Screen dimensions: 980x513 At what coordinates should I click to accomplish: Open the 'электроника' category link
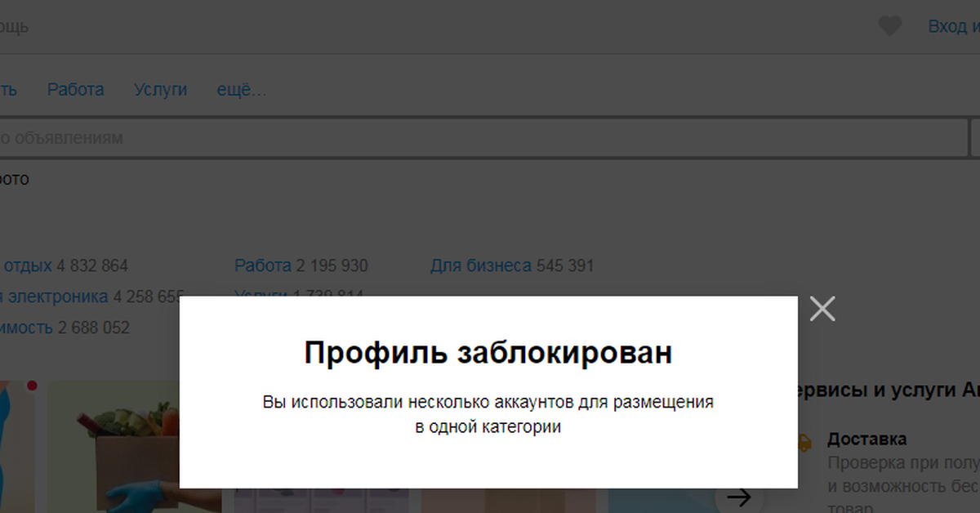click(54, 297)
